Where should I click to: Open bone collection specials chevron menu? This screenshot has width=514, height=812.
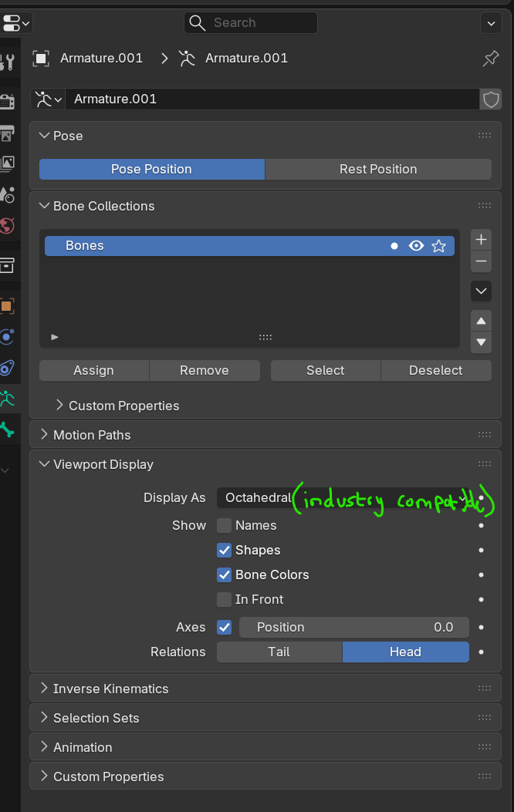(481, 291)
